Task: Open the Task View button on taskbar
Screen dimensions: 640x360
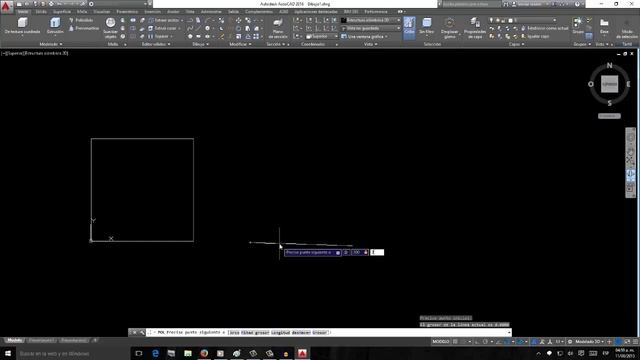Action: 139,353
